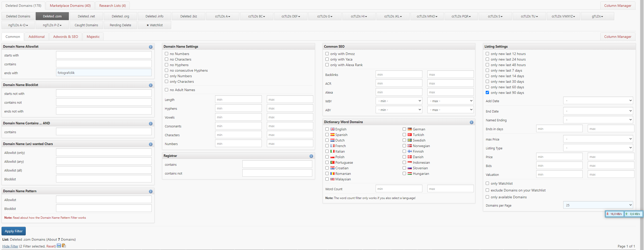Click the Danish flag icon
Viewport: 644px width, 250px height.
click(x=410, y=157)
